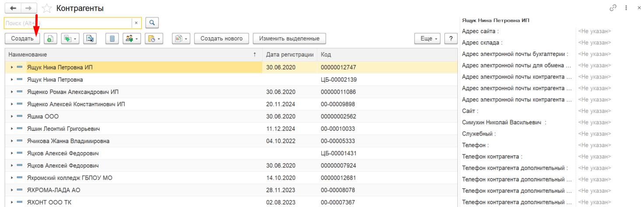
Task: Expand the Яшин Леонтий Григорьевич row
Action: 12,129
